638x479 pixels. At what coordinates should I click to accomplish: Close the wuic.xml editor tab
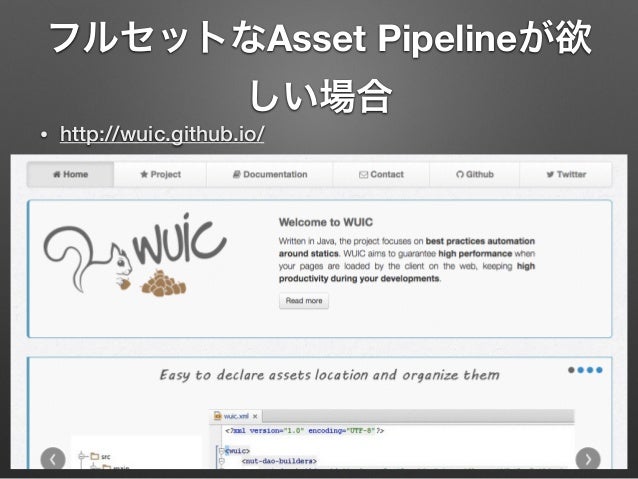coord(255,416)
